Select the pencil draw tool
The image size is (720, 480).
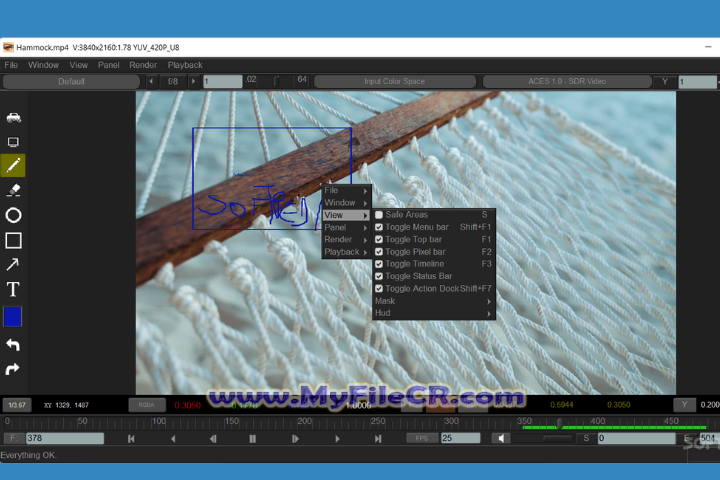[x=13, y=166]
